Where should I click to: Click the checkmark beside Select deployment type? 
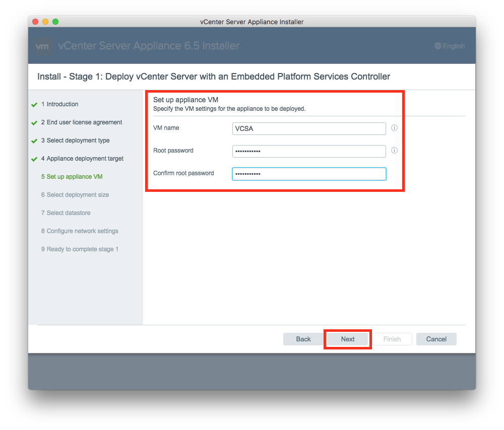tap(34, 141)
